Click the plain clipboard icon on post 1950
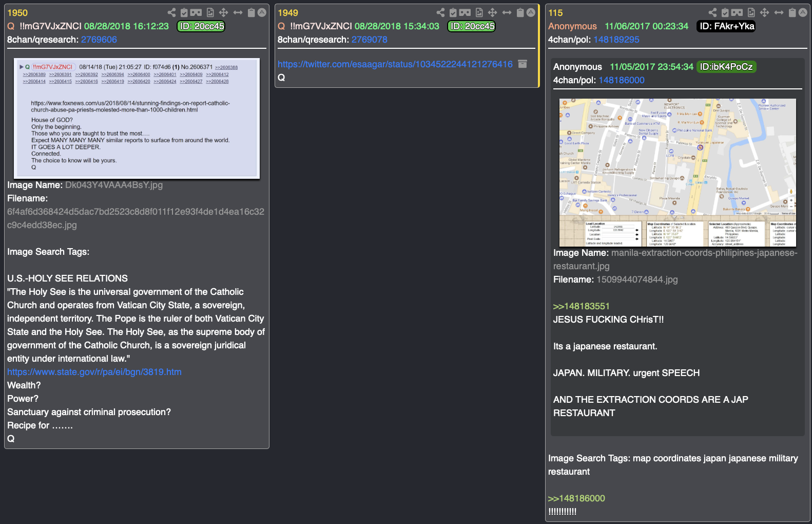The height and width of the screenshot is (524, 812). point(251,12)
